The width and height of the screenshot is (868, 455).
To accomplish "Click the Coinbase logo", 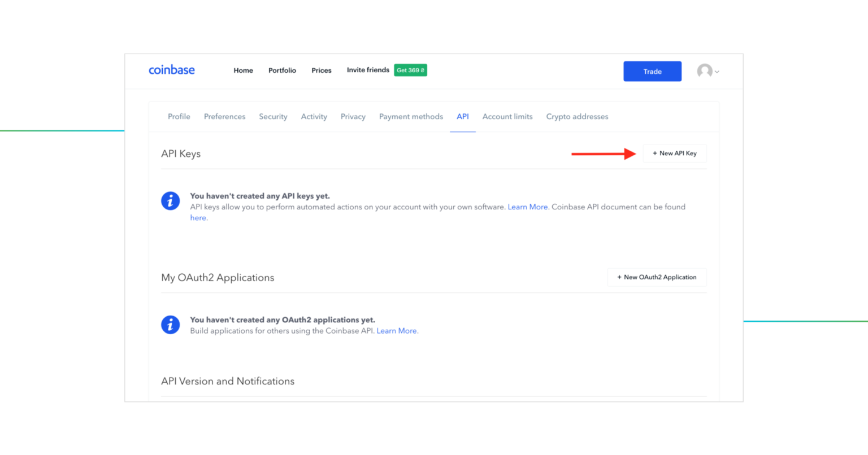I will coord(172,69).
